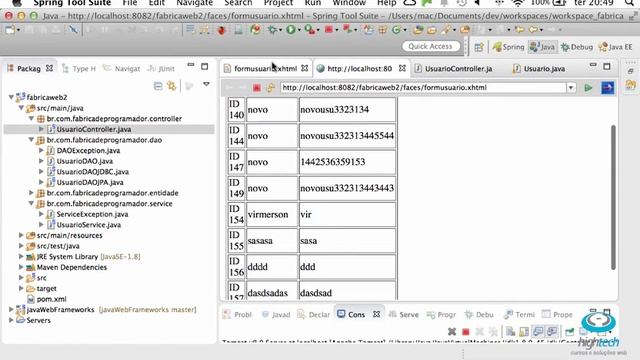
Task: Open the Navigator view tab
Action: [121, 69]
